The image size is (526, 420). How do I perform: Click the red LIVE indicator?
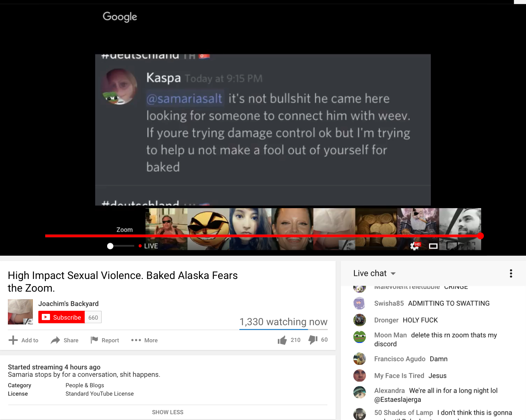click(x=148, y=246)
